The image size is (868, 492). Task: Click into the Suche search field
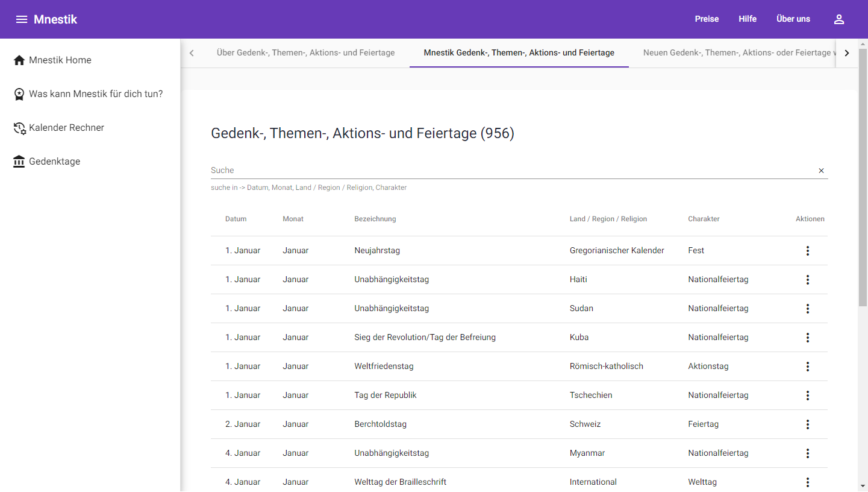pos(511,171)
